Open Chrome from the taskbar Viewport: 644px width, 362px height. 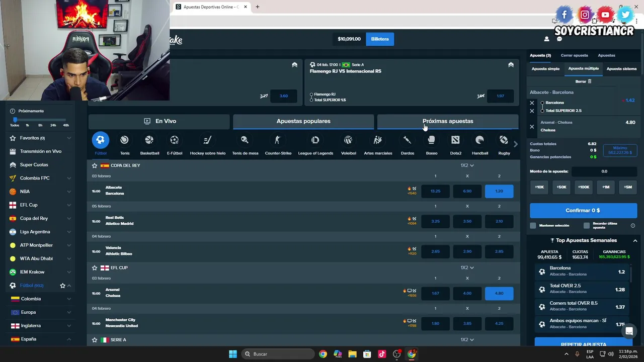tap(323, 354)
